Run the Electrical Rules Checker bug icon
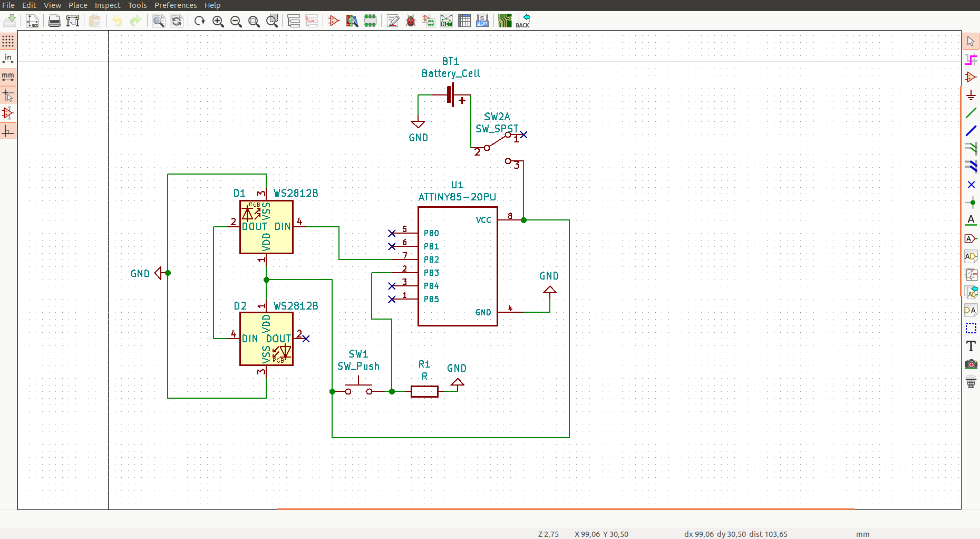The image size is (980, 539). pos(411,21)
